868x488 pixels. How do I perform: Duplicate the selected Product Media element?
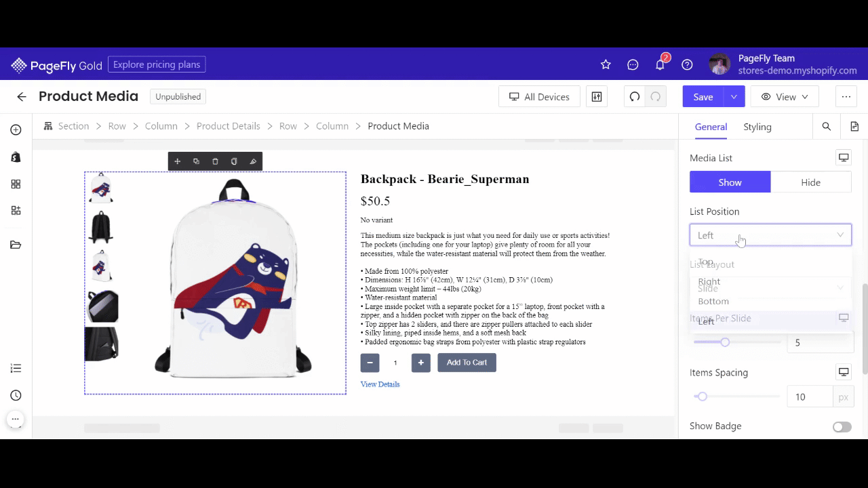[196, 161]
